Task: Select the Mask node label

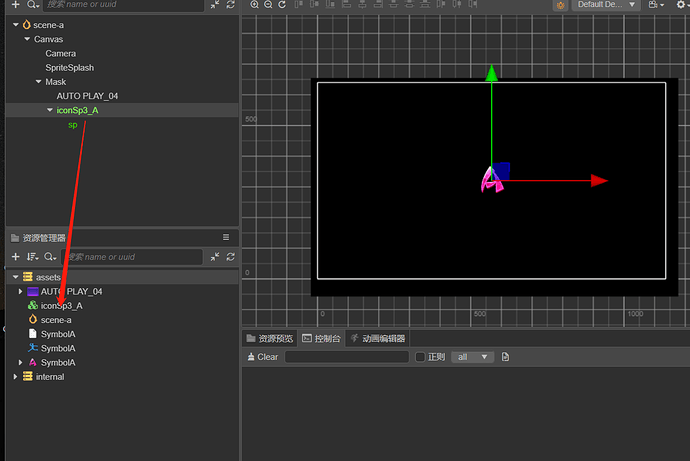Action: (x=55, y=82)
